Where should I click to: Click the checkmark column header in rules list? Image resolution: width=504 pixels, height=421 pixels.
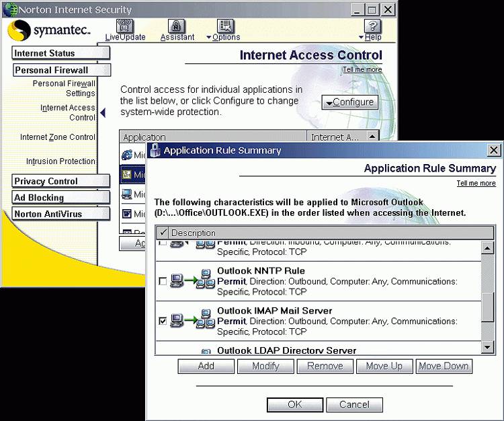pyautogui.click(x=163, y=233)
